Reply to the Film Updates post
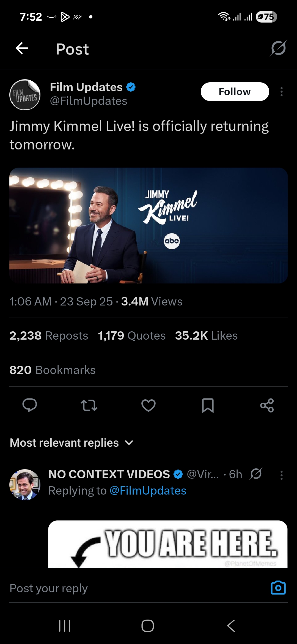 (30, 405)
